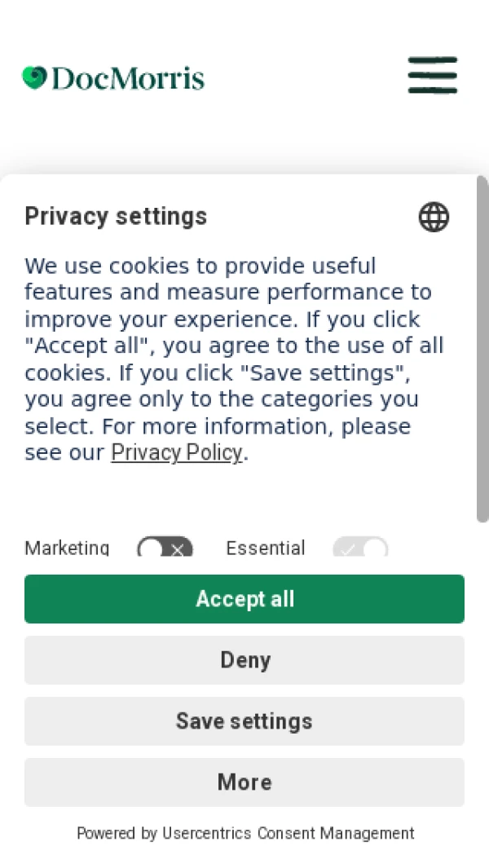
Task: Open the Privacy Policy link
Action: click(177, 453)
